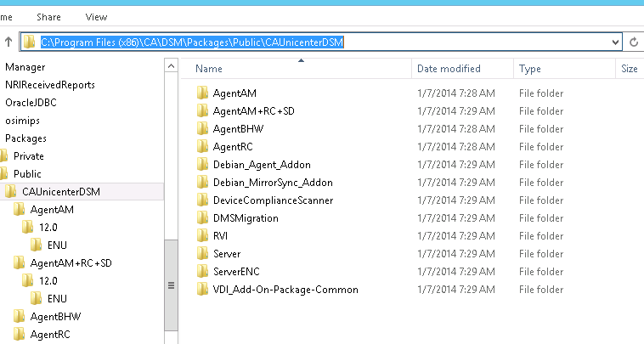Select the AgentAM name in file list
Viewport: 644px width, 344px height.
coord(234,93)
